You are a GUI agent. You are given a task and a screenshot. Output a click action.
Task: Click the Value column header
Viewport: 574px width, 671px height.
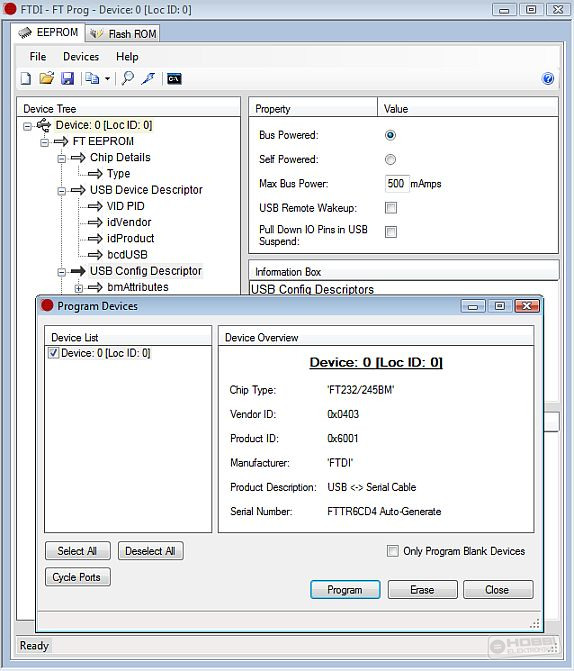coord(468,109)
